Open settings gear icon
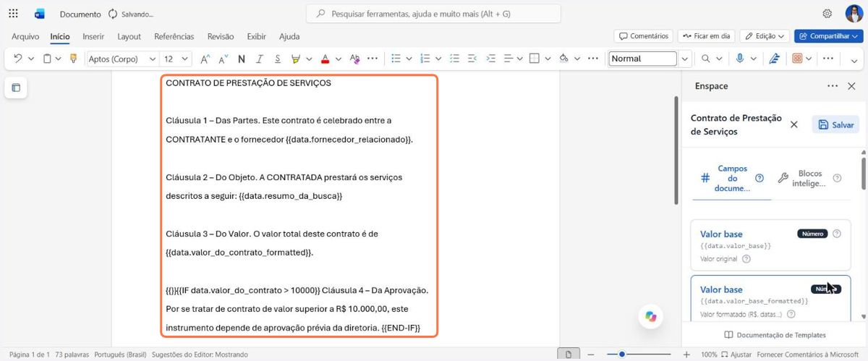The width and height of the screenshot is (868, 361). pos(827,14)
